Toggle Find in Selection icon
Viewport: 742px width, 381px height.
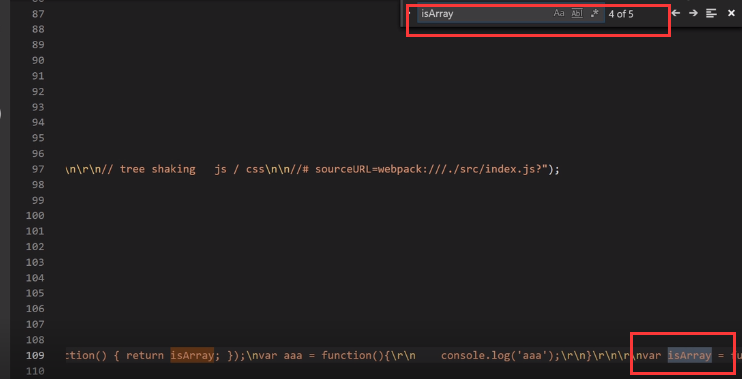point(711,13)
